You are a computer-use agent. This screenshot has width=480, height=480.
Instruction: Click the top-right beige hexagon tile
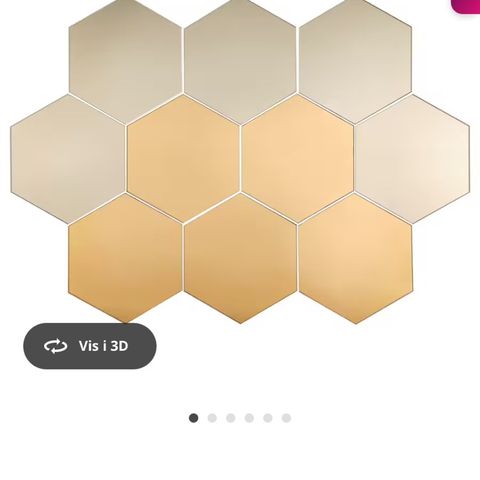355,60
